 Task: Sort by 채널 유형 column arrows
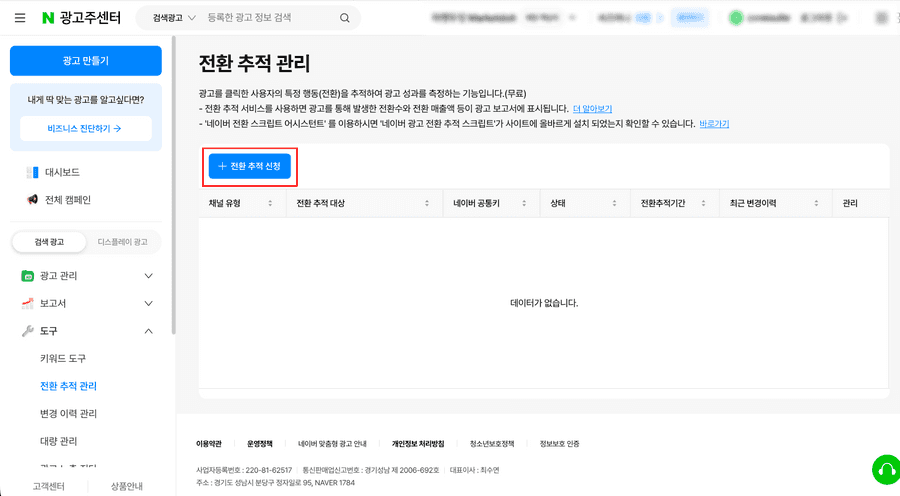[270, 203]
